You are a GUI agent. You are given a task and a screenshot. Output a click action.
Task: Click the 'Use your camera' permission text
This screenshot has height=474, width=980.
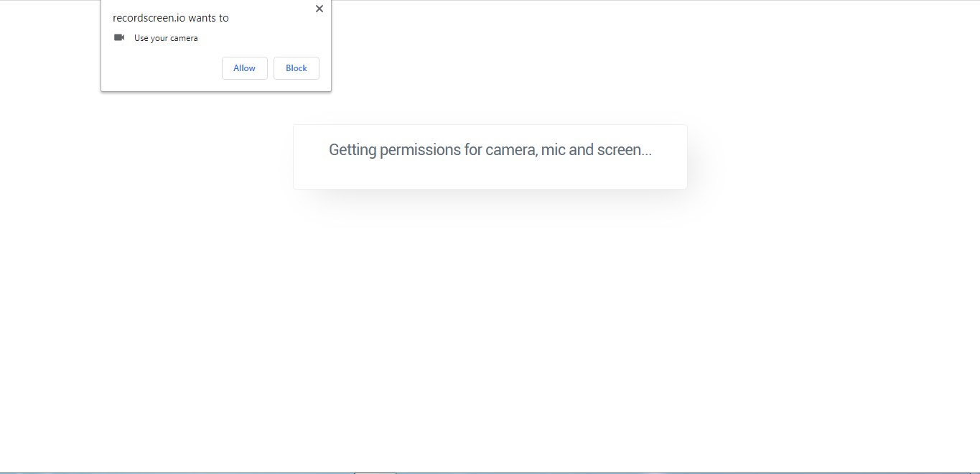tap(166, 38)
